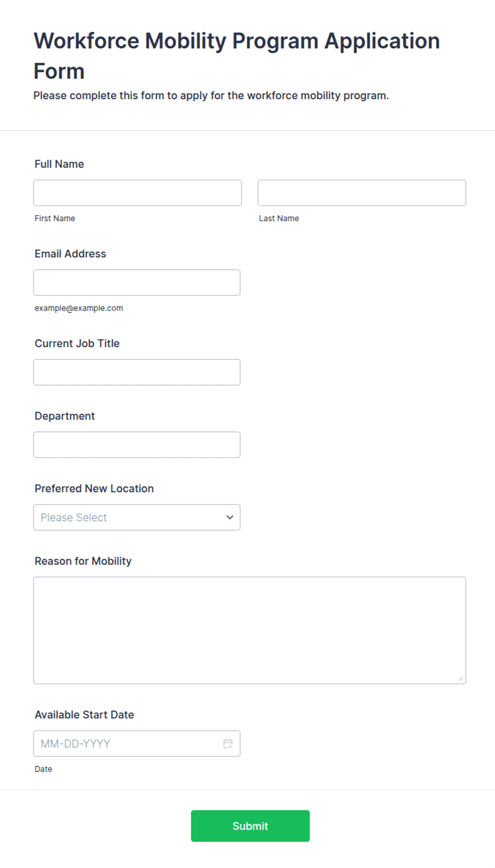495x868 pixels.
Task: Click the Reason for Mobility label
Action: point(83,561)
